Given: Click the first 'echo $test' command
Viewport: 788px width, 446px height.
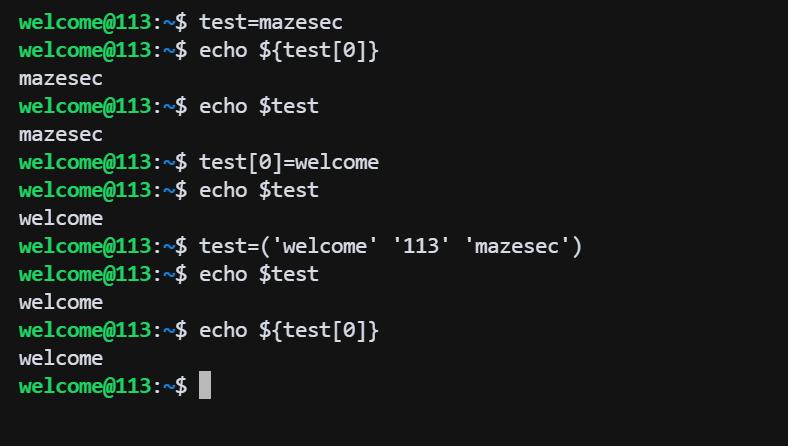Looking at the screenshot, I should click(x=259, y=105).
